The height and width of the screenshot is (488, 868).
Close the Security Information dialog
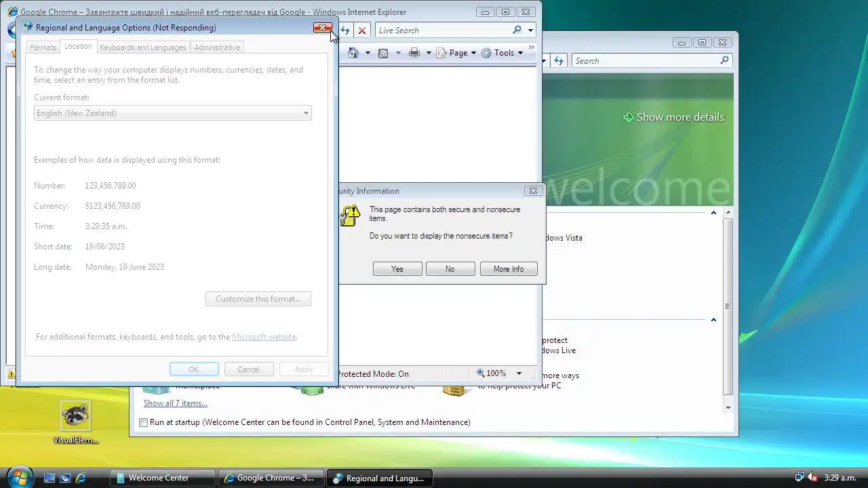coord(533,191)
